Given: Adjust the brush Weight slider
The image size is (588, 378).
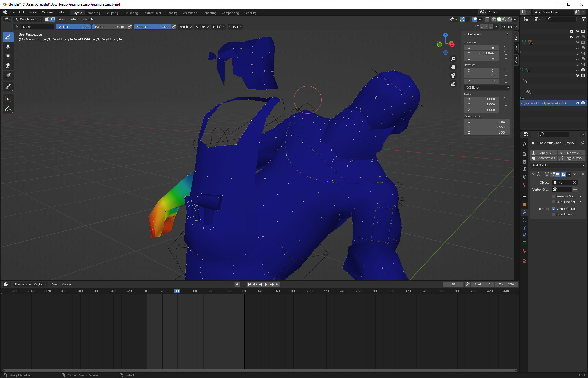Looking at the screenshot, I should pyautogui.click(x=73, y=27).
